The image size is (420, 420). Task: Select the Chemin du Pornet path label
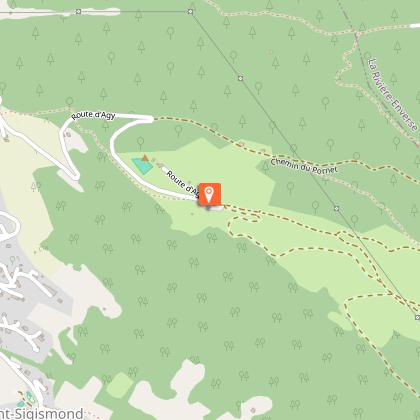click(x=304, y=166)
